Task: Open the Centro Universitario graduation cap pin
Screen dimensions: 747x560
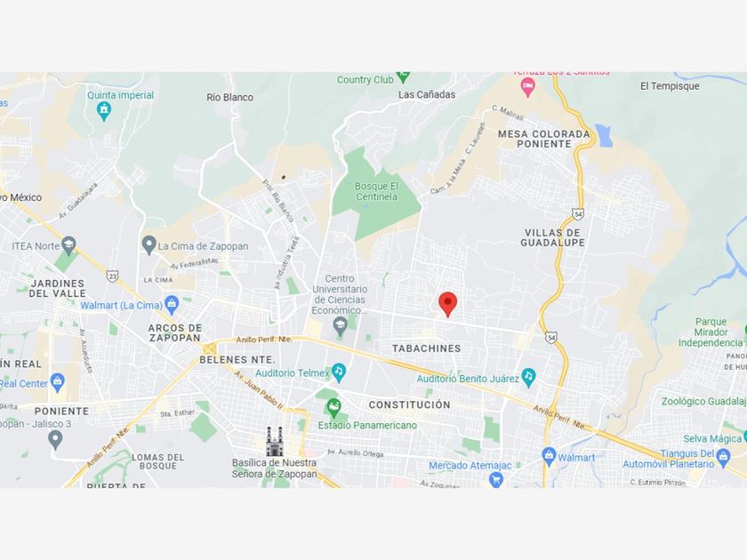Action: (340, 327)
